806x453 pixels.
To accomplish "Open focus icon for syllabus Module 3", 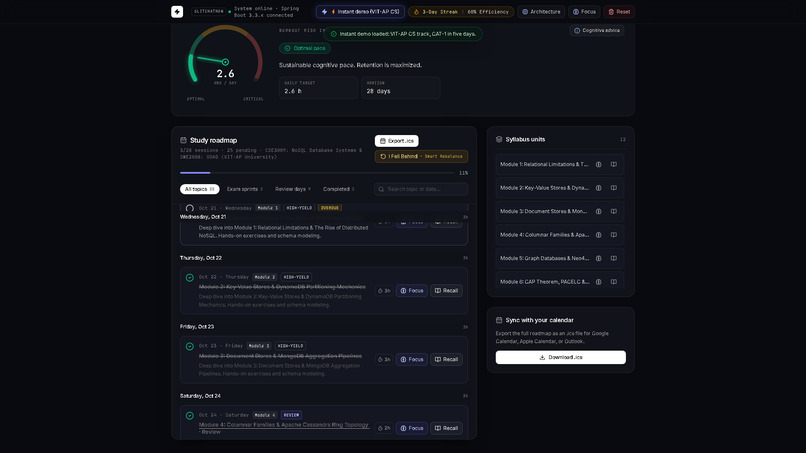I will point(598,211).
